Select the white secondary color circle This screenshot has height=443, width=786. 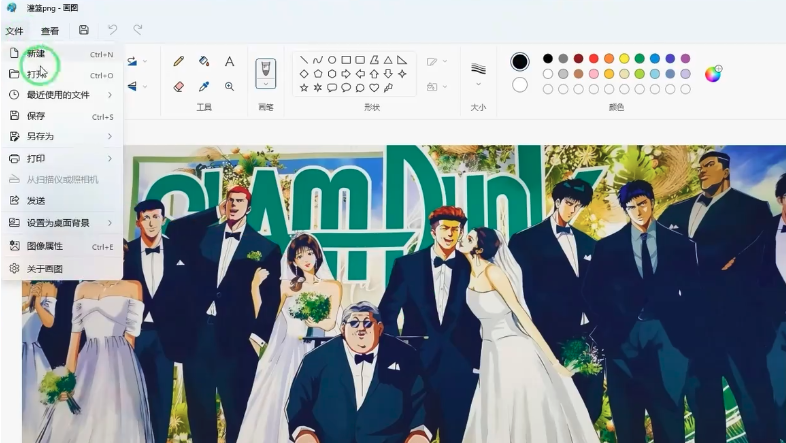point(520,85)
